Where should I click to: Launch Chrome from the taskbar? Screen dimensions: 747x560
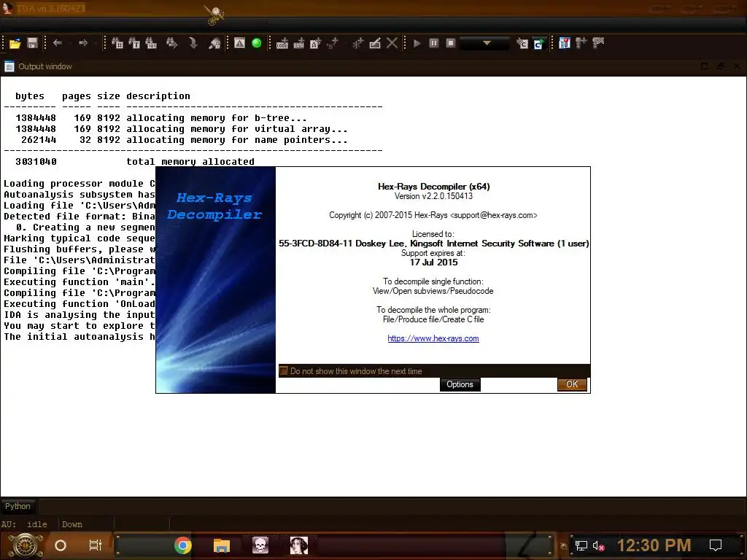[x=182, y=545]
